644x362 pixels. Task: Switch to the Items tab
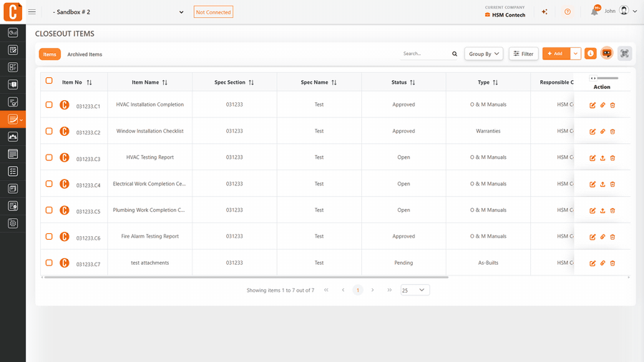[x=49, y=54]
